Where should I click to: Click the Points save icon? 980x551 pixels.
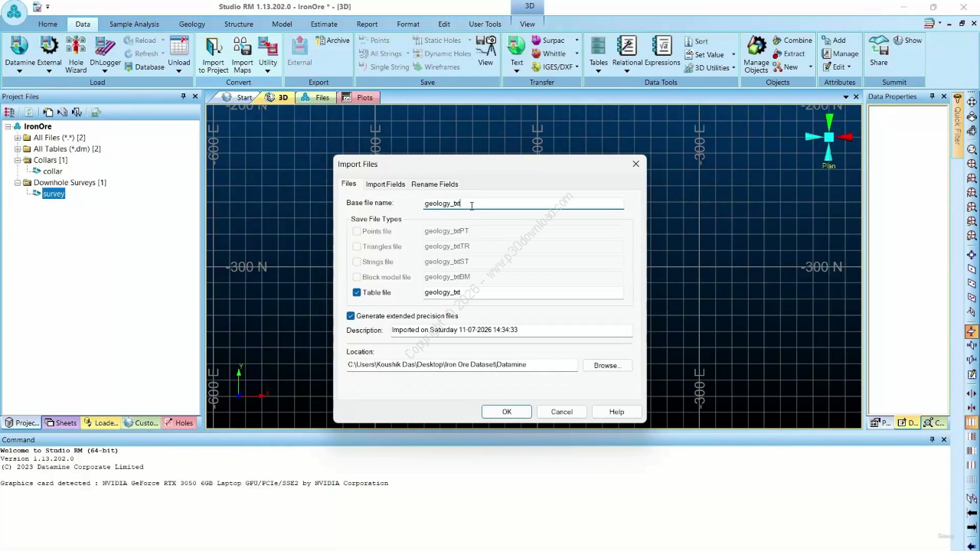tap(374, 41)
